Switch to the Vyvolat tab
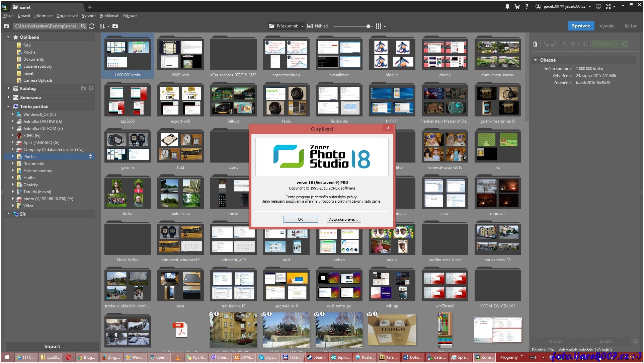 607,26
